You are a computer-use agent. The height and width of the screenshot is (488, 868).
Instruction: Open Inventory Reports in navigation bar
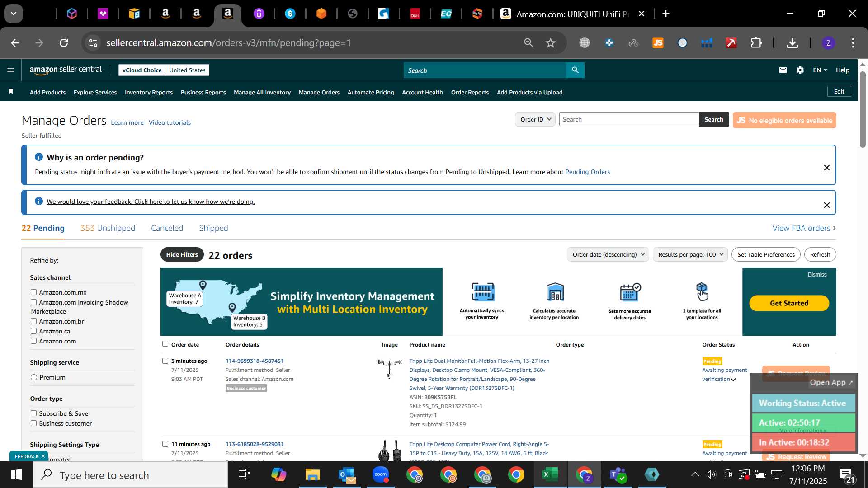pyautogui.click(x=148, y=92)
